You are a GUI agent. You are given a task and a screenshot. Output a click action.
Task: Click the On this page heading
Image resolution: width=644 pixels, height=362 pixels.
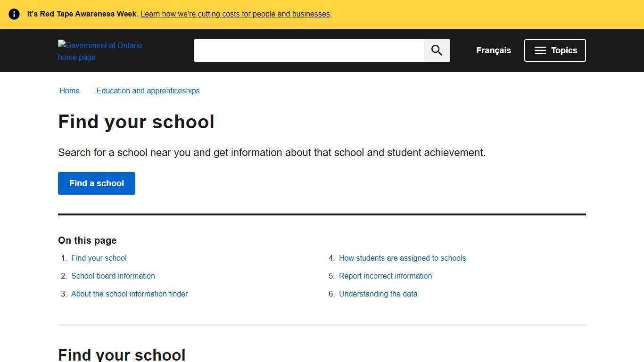click(87, 240)
